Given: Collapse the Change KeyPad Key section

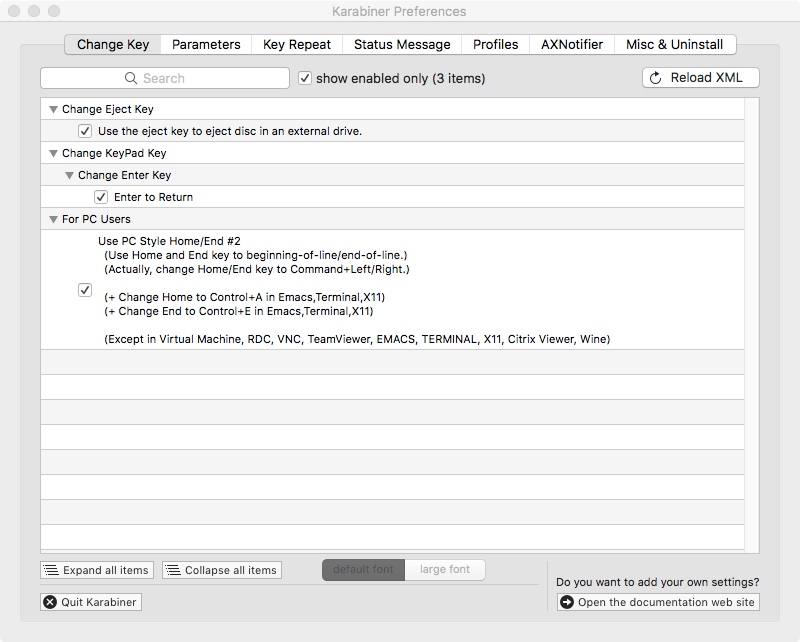Looking at the screenshot, I should click(53, 153).
